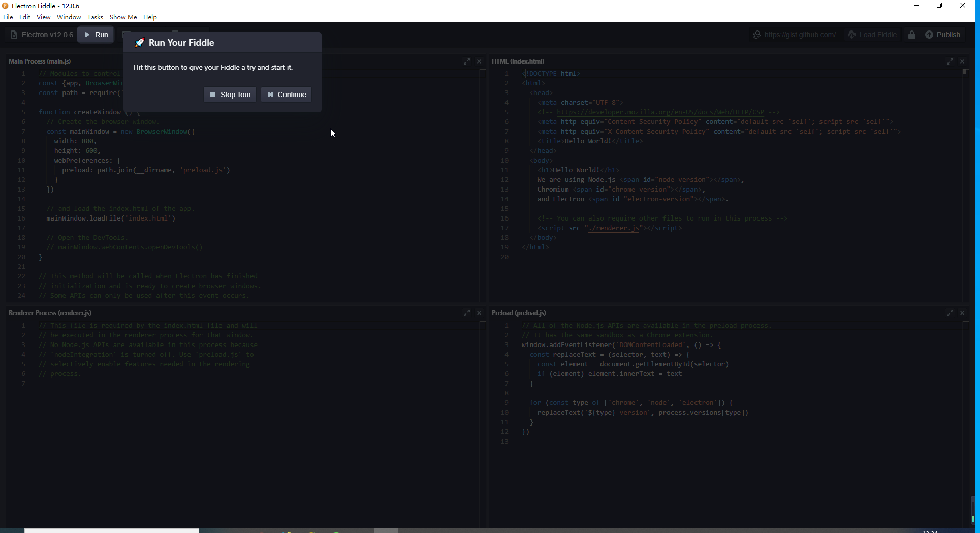Click 'Run Your Fiddle' popup heading
Image resolution: width=980 pixels, height=533 pixels.
click(x=181, y=43)
